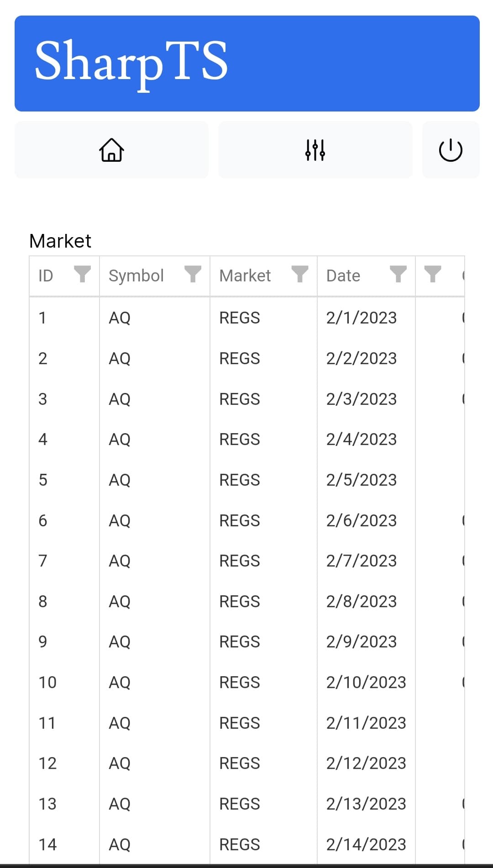Open the ID column filter

(82, 275)
